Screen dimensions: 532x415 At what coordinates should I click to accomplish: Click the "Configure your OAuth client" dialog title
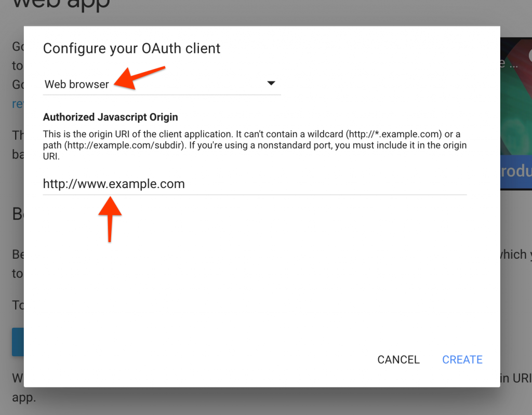pyautogui.click(x=131, y=48)
